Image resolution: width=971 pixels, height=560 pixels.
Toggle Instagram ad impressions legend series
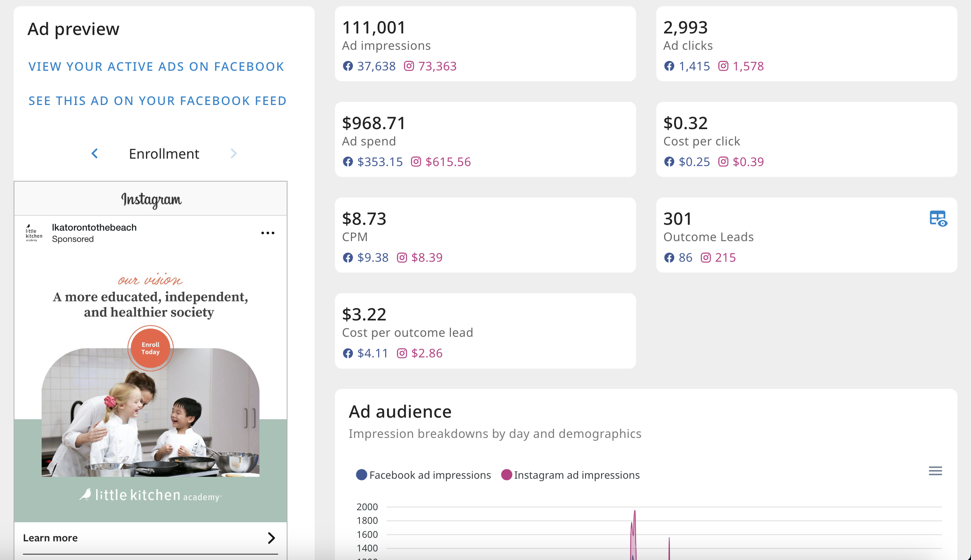click(x=570, y=475)
